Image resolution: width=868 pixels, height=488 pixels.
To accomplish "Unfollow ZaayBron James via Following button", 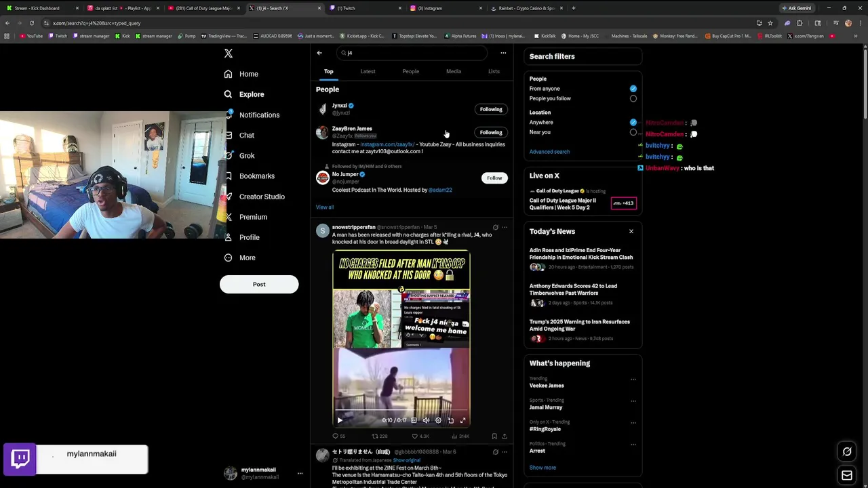I will tap(491, 132).
